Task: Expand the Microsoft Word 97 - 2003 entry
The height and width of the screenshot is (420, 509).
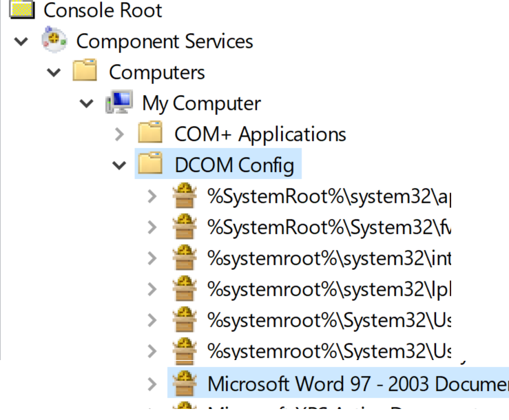Action: click(x=152, y=383)
